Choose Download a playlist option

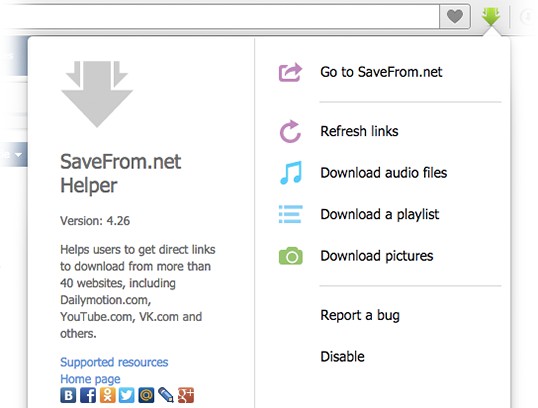[379, 214]
